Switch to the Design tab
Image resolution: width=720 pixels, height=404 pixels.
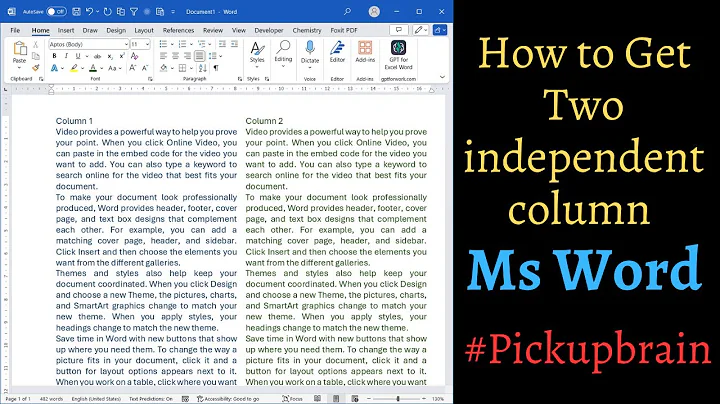[x=116, y=30]
